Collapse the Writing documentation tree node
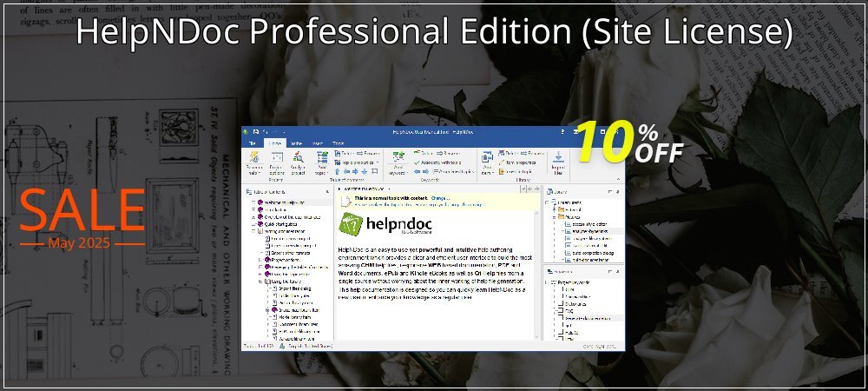Image resolution: width=868 pixels, height=391 pixels. click(253, 231)
